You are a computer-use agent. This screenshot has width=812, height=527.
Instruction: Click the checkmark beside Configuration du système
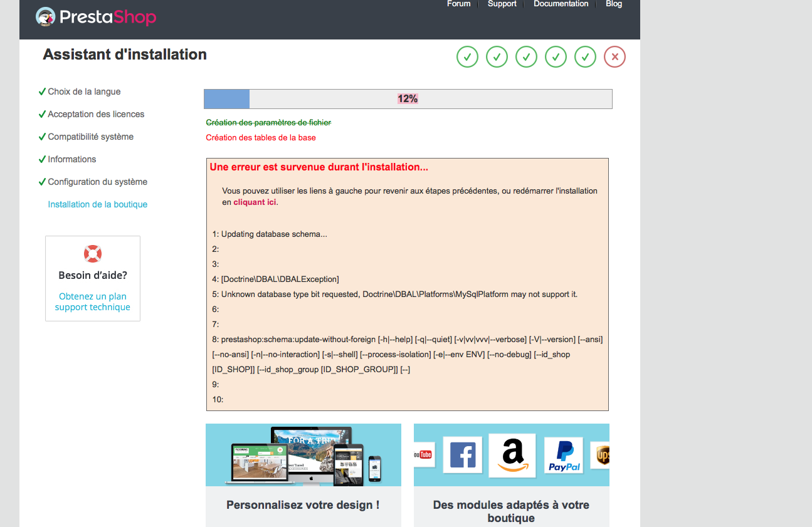(x=42, y=182)
